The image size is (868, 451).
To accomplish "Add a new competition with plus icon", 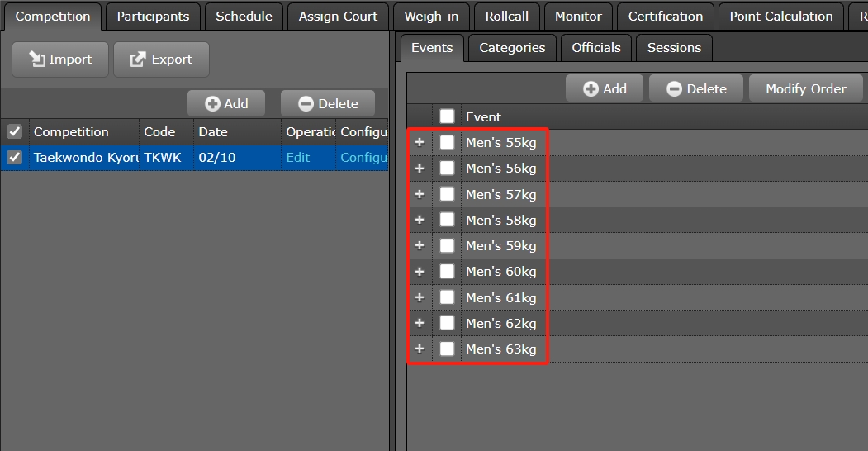I will [x=212, y=104].
